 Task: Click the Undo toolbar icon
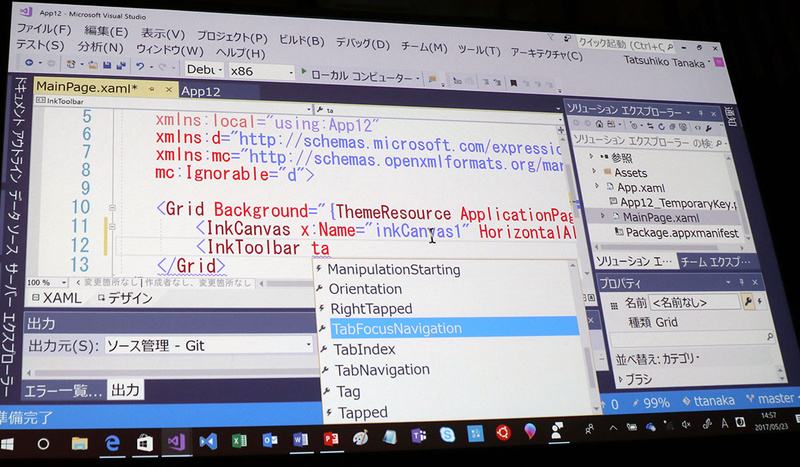point(140,66)
